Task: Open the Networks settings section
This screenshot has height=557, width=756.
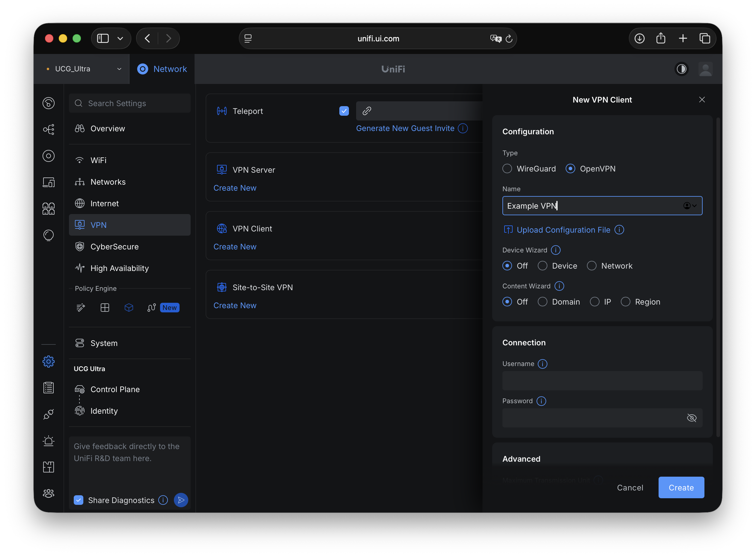Action: click(130, 182)
